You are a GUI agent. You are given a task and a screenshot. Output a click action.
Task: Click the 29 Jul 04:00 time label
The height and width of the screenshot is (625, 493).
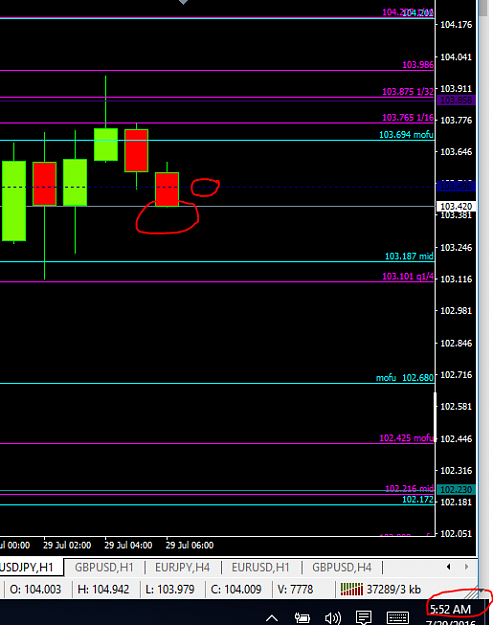[x=128, y=545]
